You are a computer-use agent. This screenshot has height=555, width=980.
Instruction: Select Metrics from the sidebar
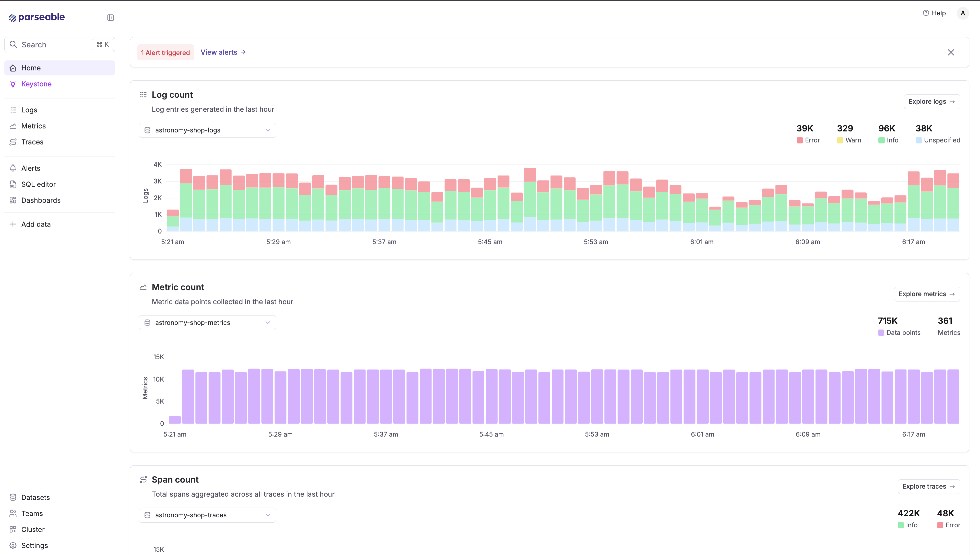point(33,126)
